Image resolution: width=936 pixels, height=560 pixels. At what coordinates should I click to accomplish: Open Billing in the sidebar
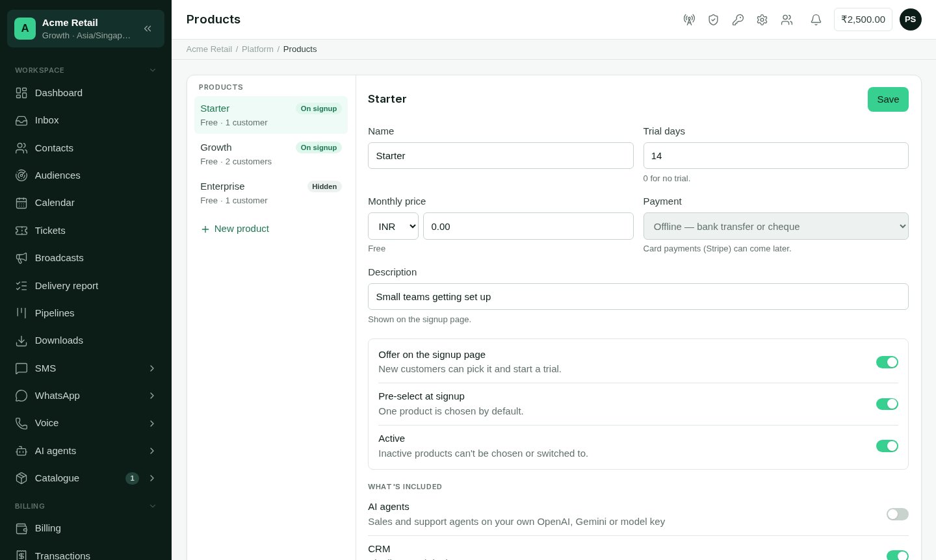point(86,528)
